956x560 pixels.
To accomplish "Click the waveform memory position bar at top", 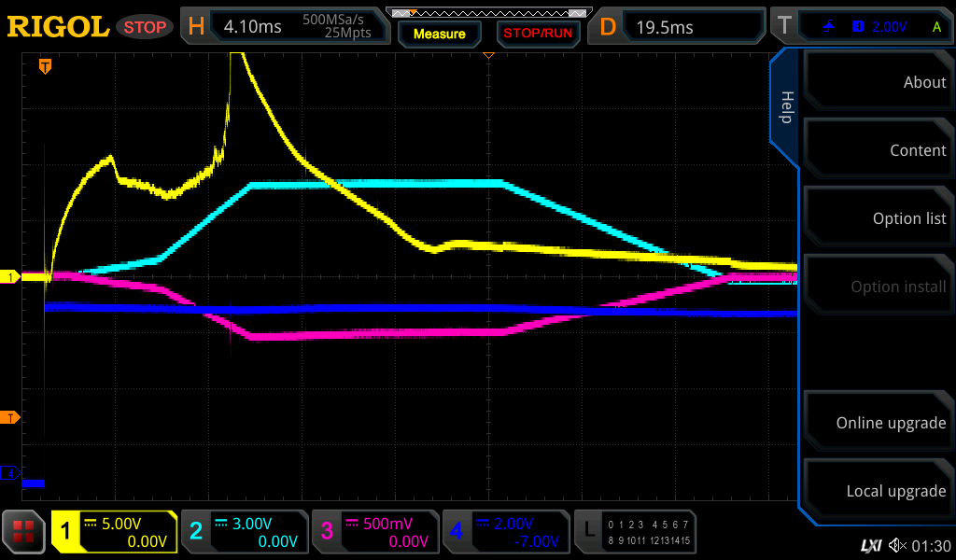I will click(488, 13).
